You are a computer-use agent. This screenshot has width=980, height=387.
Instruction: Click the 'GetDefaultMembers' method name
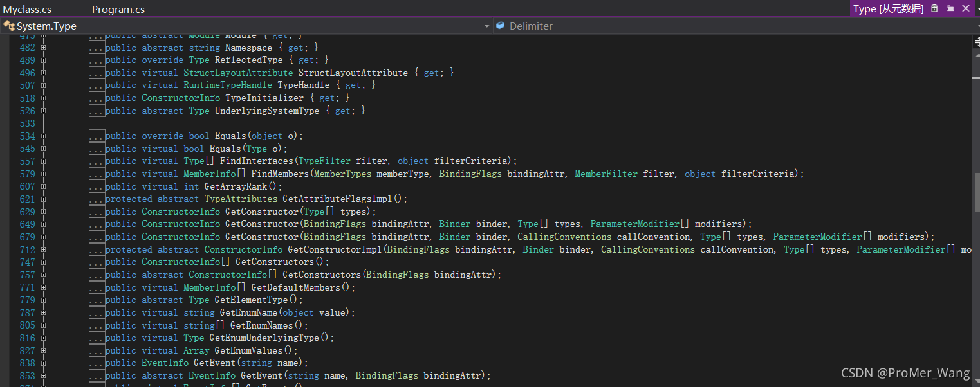[x=295, y=287]
